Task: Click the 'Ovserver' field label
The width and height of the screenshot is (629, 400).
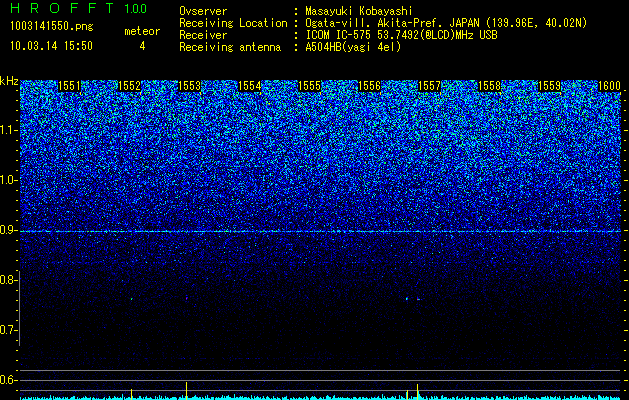Action: [203, 11]
